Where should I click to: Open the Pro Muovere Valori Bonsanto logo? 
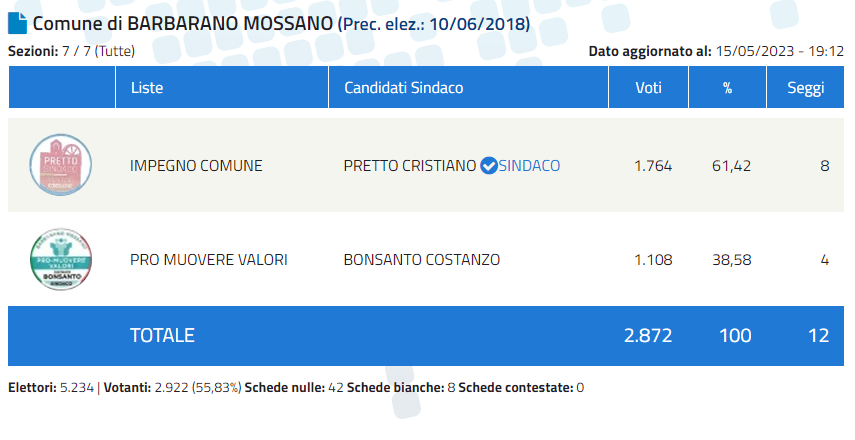click(x=61, y=259)
